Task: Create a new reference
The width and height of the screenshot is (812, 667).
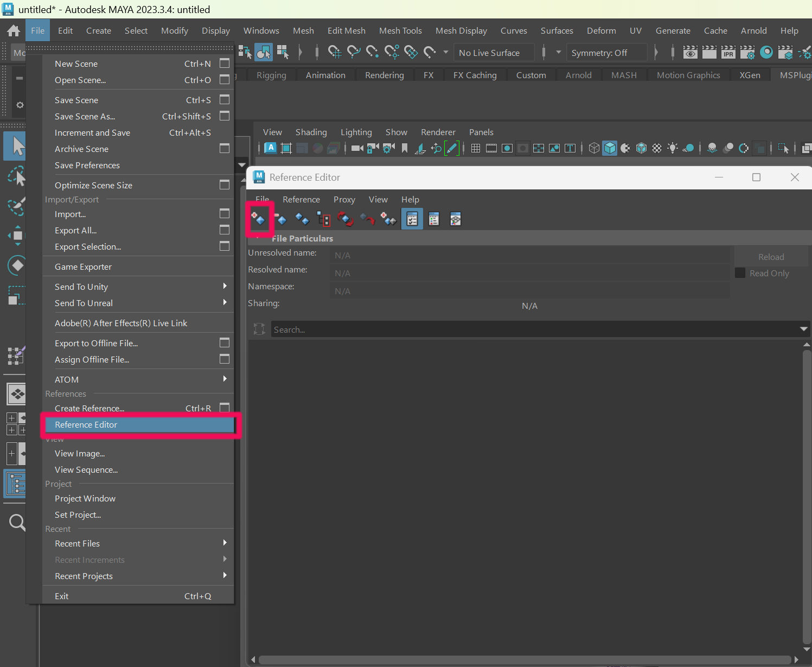Action: pyautogui.click(x=259, y=219)
